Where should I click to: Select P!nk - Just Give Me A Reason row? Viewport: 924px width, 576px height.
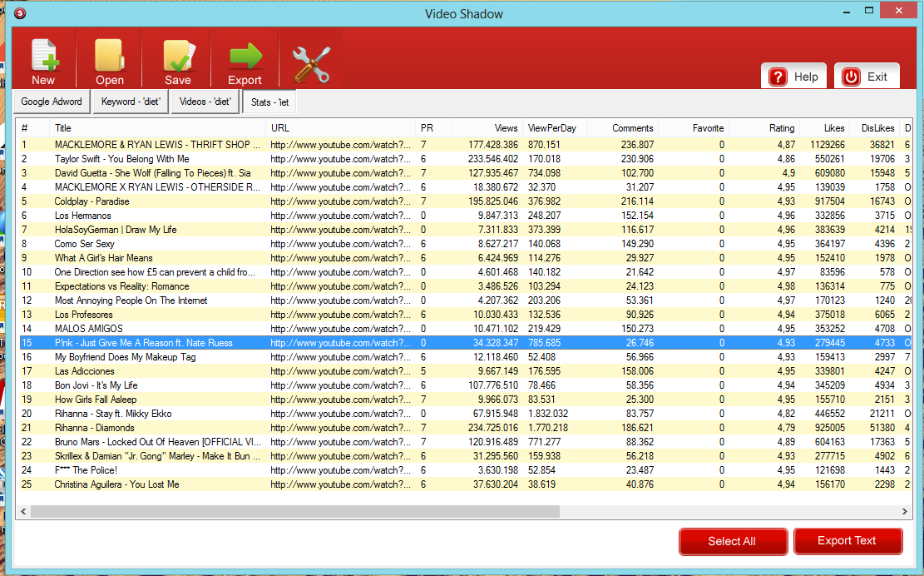click(465, 343)
